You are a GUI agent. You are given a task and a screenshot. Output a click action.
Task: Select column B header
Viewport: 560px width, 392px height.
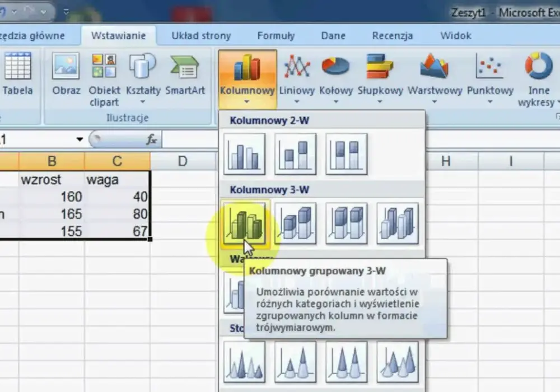point(52,161)
